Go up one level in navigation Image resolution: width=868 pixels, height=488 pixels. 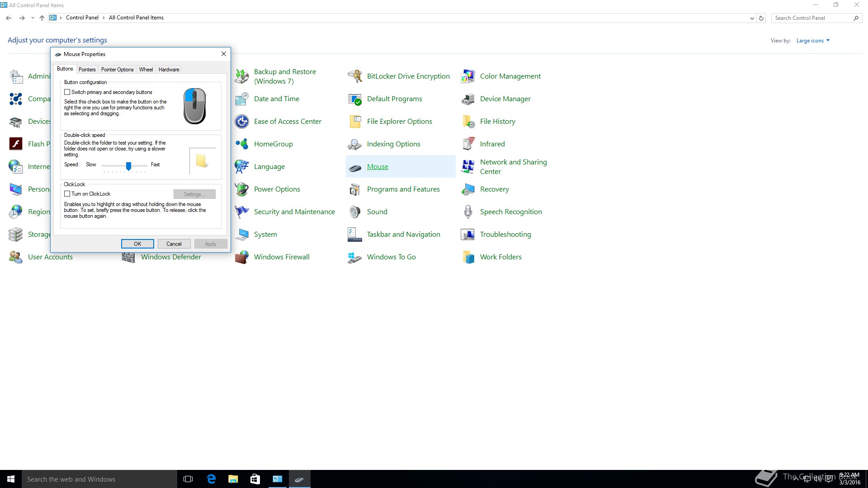[42, 18]
